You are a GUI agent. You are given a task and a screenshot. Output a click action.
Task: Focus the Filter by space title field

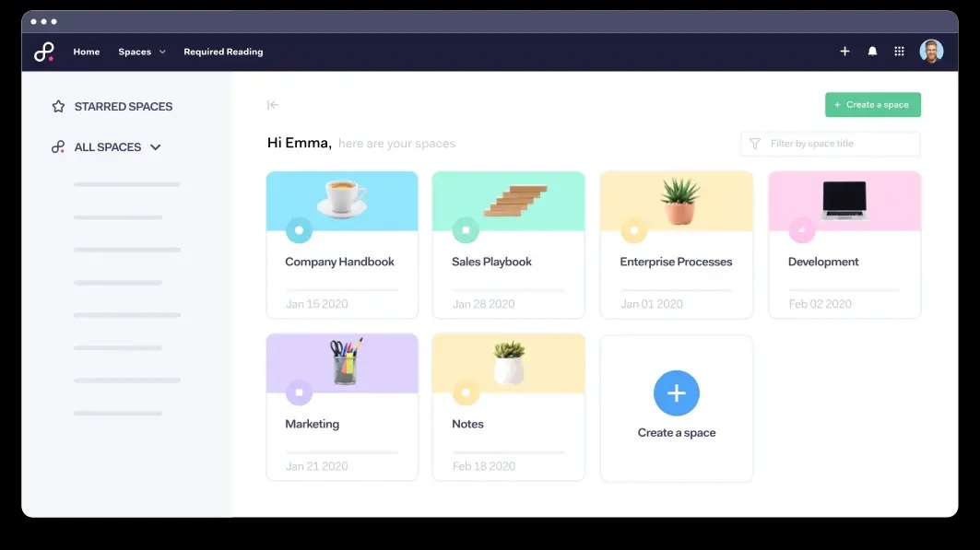tap(830, 144)
